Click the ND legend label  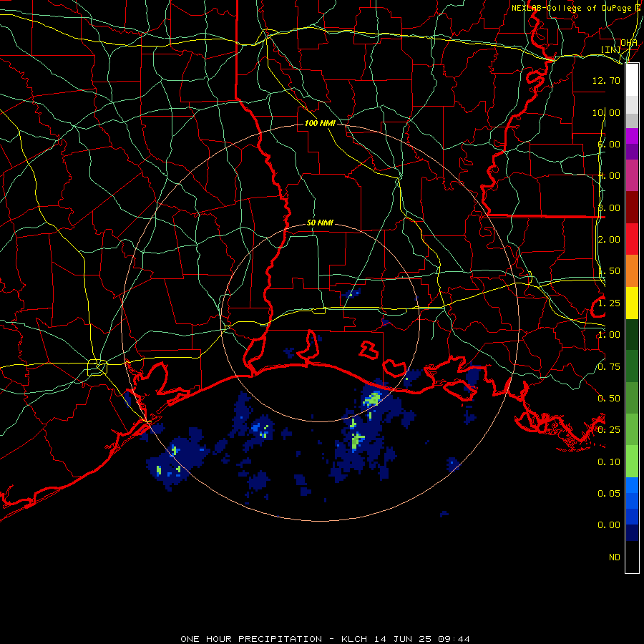tap(615, 557)
